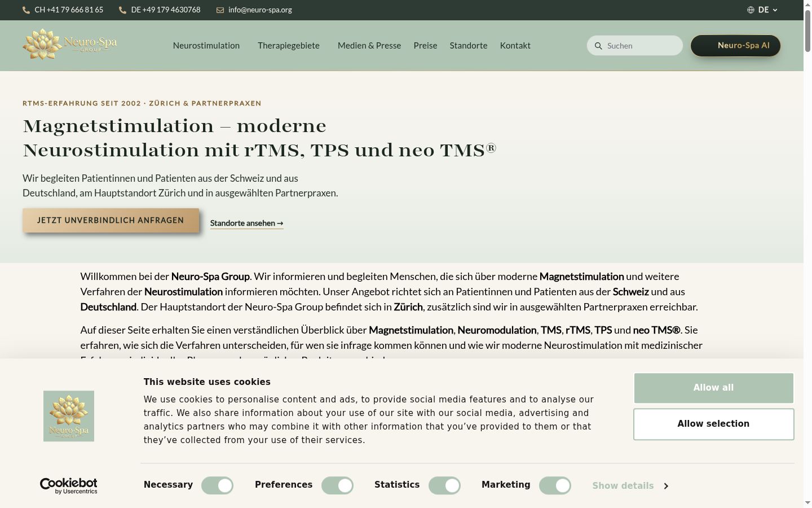Click the Neuro-Spa logo in cookie banner
The image size is (812, 508).
(x=69, y=416)
